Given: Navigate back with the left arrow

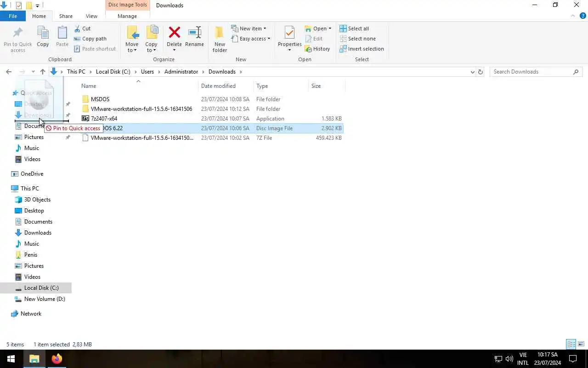Looking at the screenshot, I should [x=9, y=72].
